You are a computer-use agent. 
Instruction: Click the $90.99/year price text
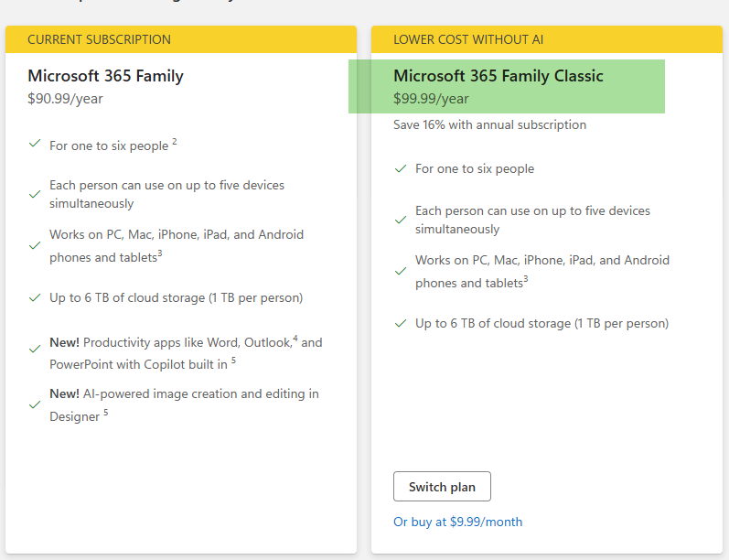coord(65,99)
